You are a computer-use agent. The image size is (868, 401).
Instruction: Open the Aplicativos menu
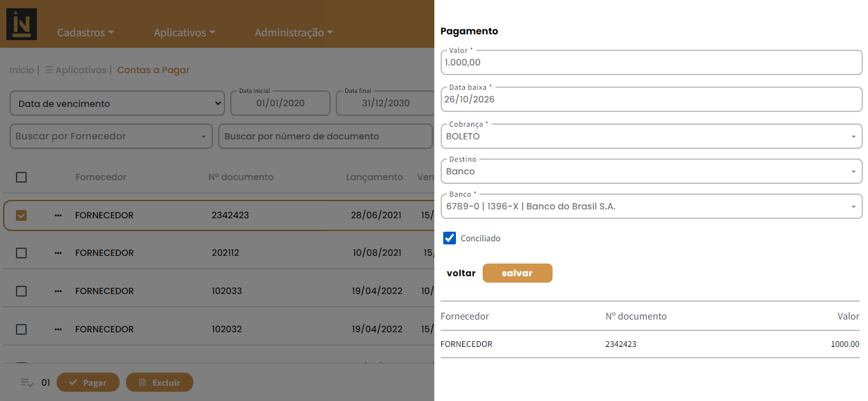(184, 32)
